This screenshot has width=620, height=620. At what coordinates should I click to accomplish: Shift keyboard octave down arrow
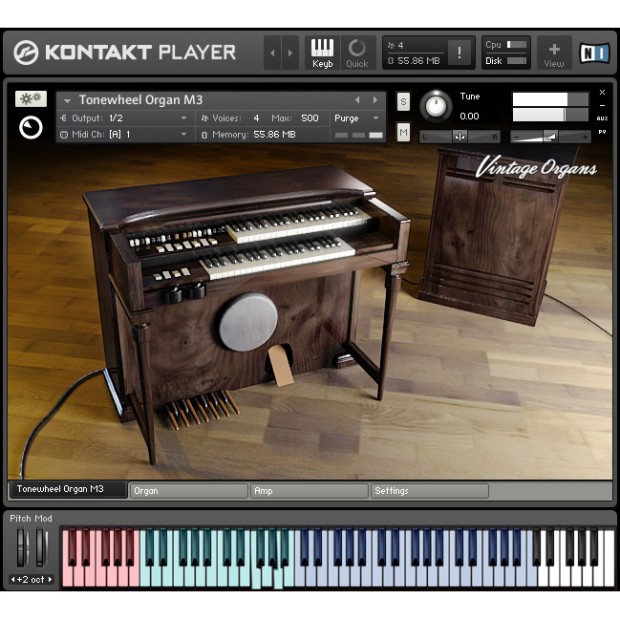13,580
